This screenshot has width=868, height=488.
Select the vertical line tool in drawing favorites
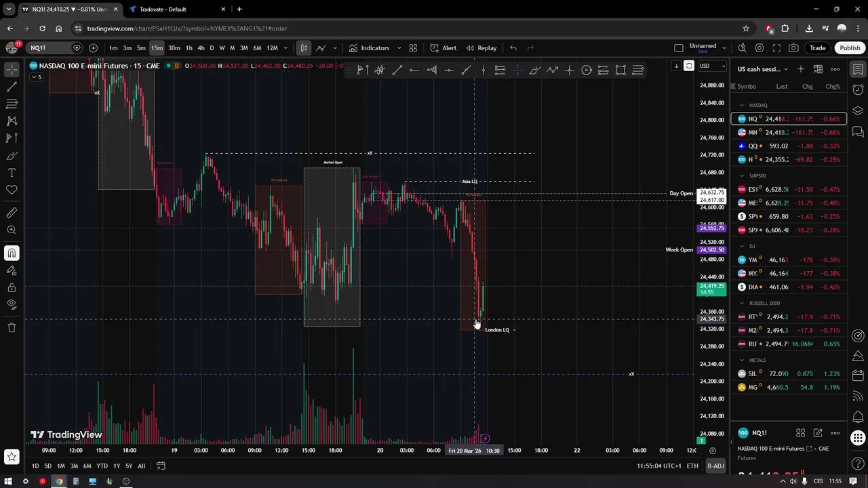click(x=484, y=70)
